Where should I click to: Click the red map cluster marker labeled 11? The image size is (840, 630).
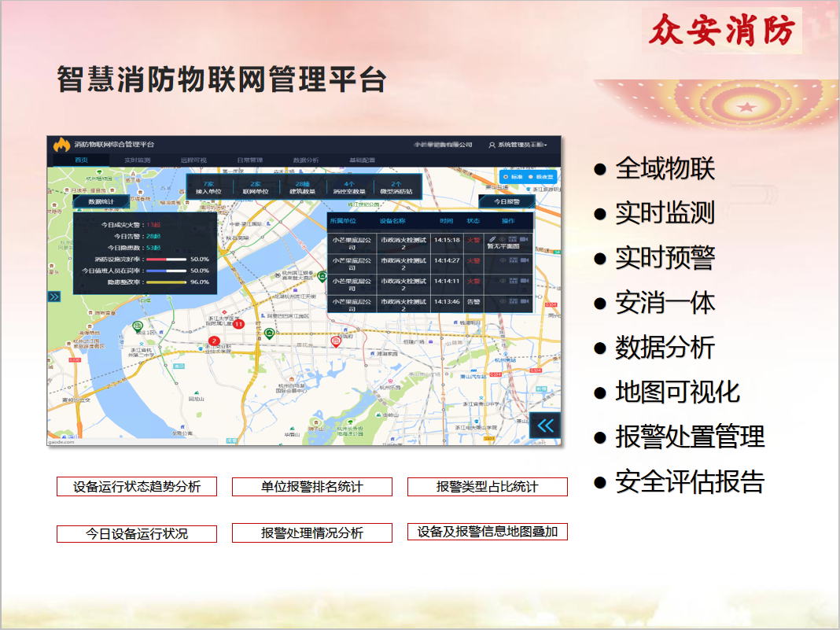tap(238, 324)
